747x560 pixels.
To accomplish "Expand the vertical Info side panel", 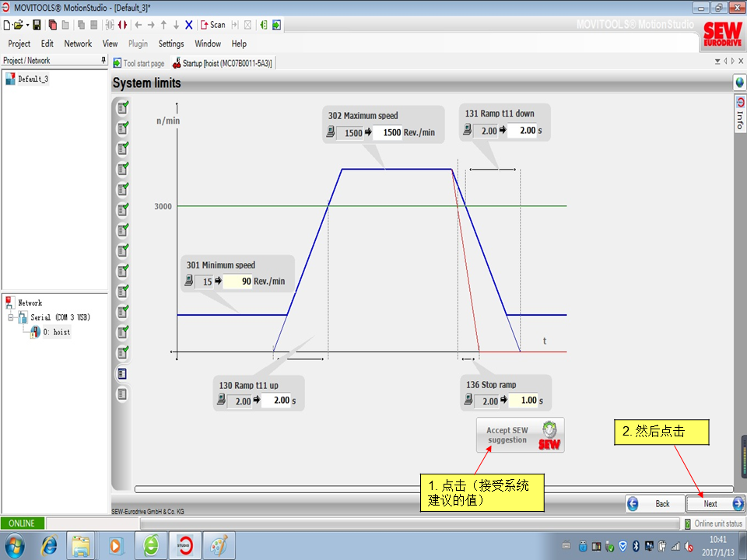I will tap(739, 113).
